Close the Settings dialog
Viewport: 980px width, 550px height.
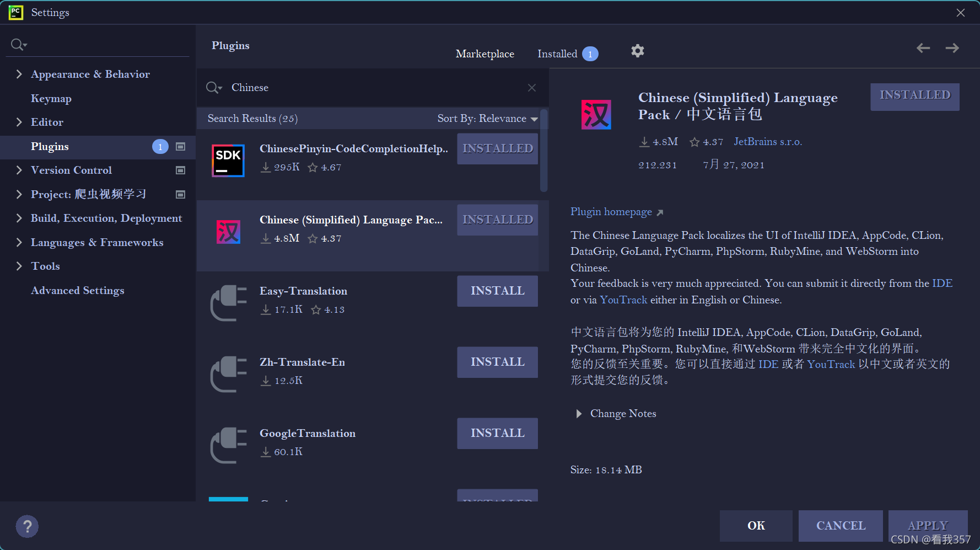pos(961,13)
